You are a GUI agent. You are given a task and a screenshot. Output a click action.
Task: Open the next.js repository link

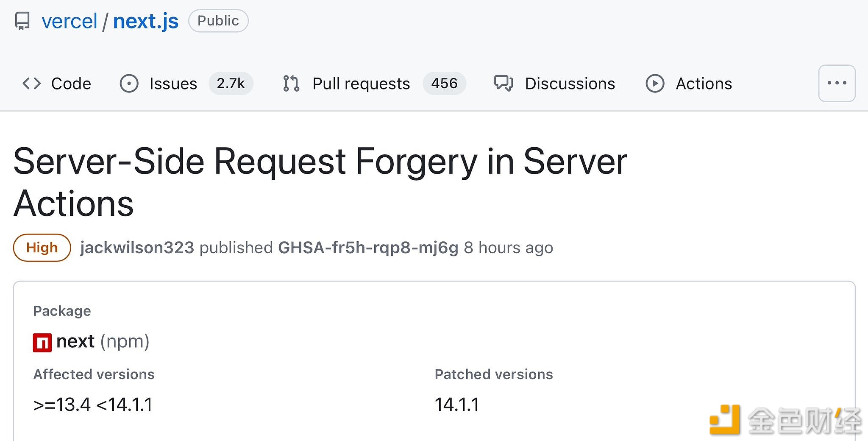click(146, 21)
